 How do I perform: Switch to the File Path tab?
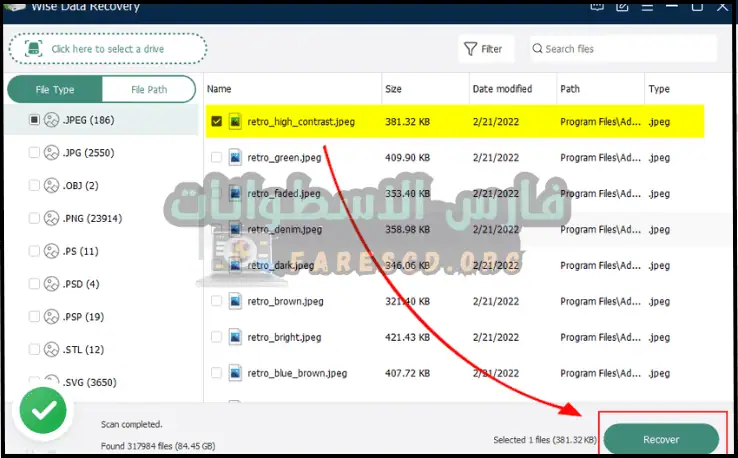point(149,89)
